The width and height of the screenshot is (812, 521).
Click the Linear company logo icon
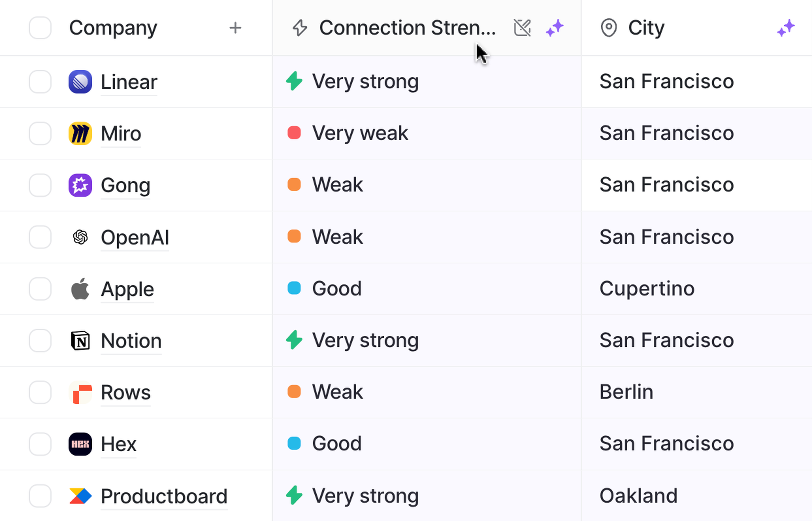pyautogui.click(x=80, y=81)
